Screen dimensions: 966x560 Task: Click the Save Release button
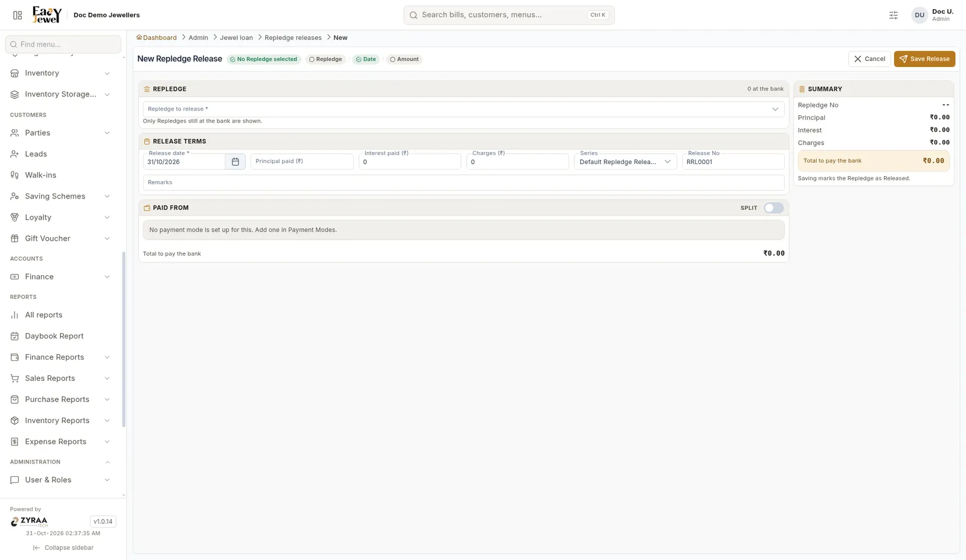(924, 59)
